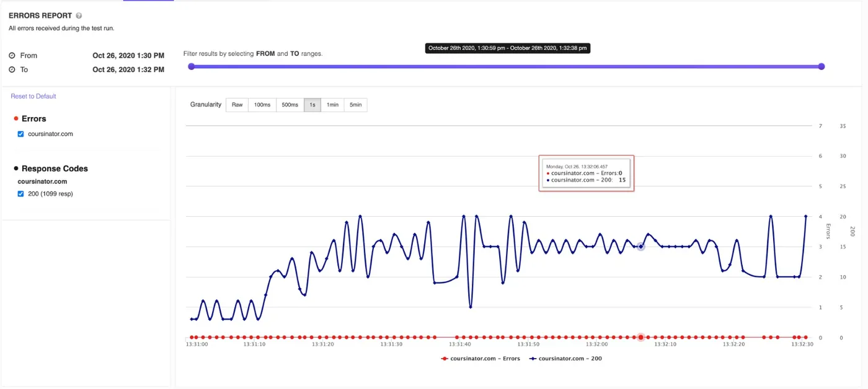The width and height of the screenshot is (868, 389).
Task: Click the chart tooltip showing Errors: 0
Action: [587, 173]
